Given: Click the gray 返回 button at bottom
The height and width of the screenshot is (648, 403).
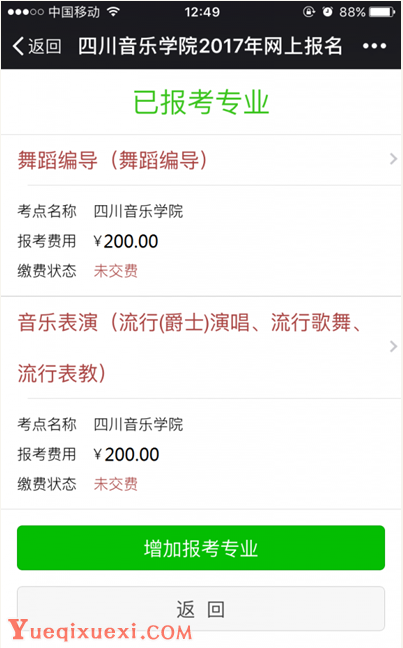Looking at the screenshot, I should click(201, 609).
